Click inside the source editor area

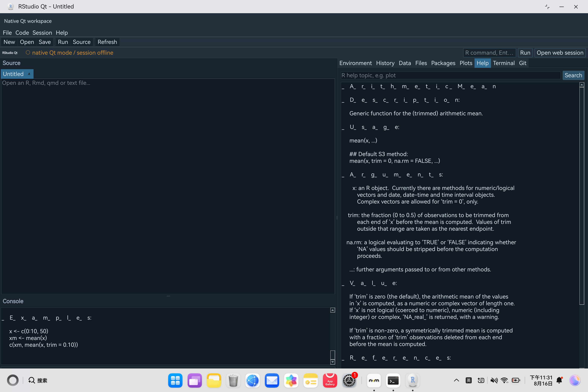168,186
